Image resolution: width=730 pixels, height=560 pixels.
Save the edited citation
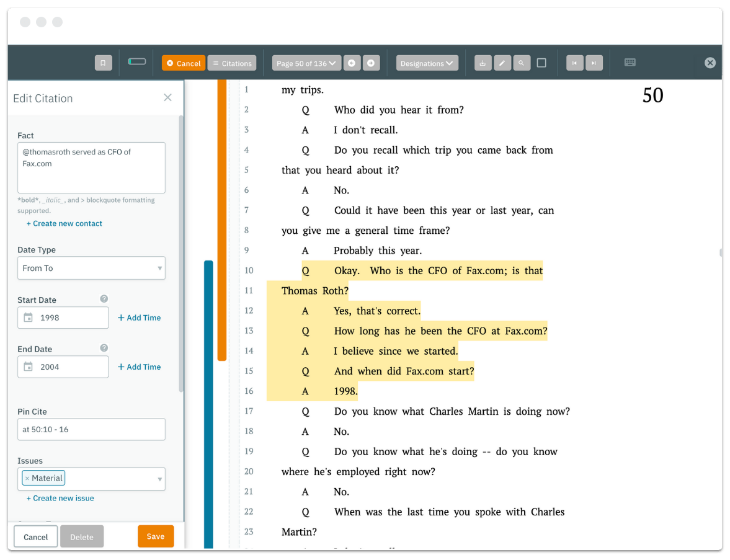156,536
